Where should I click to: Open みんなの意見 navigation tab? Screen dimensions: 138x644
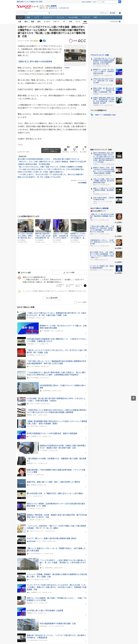tap(73, 17)
